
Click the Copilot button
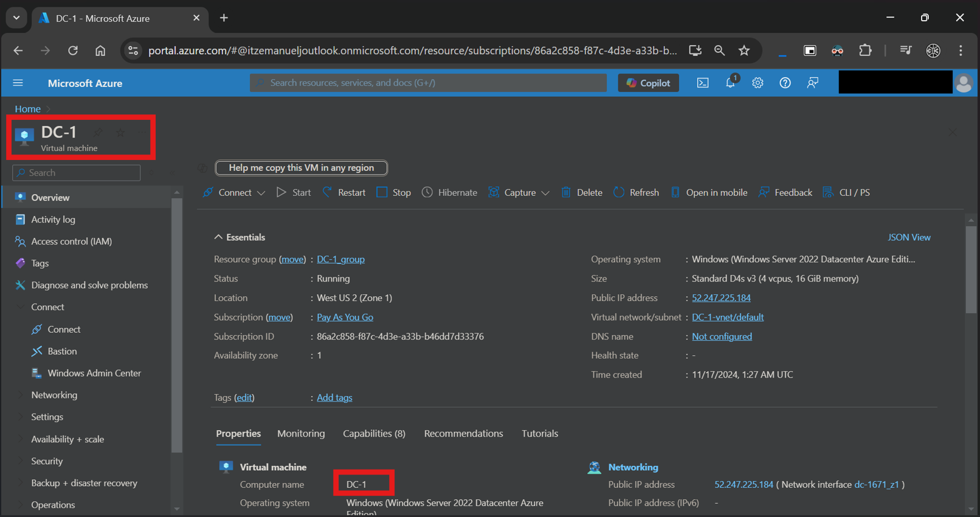pyautogui.click(x=648, y=83)
